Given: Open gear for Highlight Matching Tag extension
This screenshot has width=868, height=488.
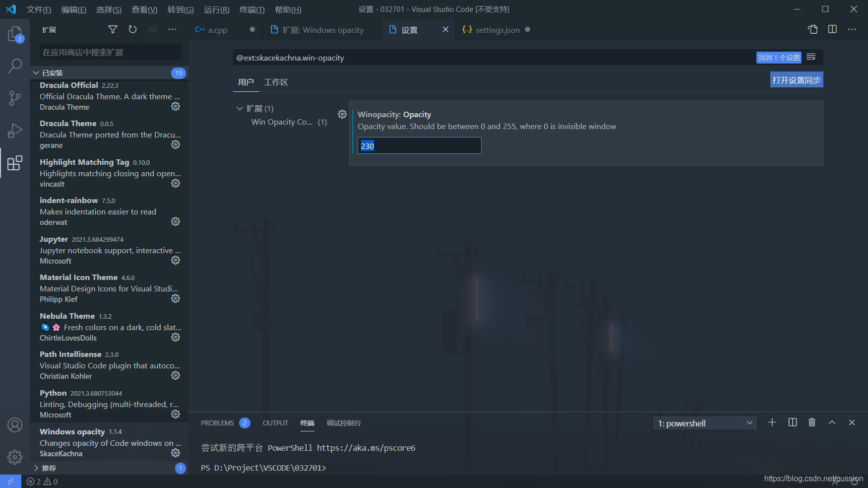Looking at the screenshot, I should point(176,183).
